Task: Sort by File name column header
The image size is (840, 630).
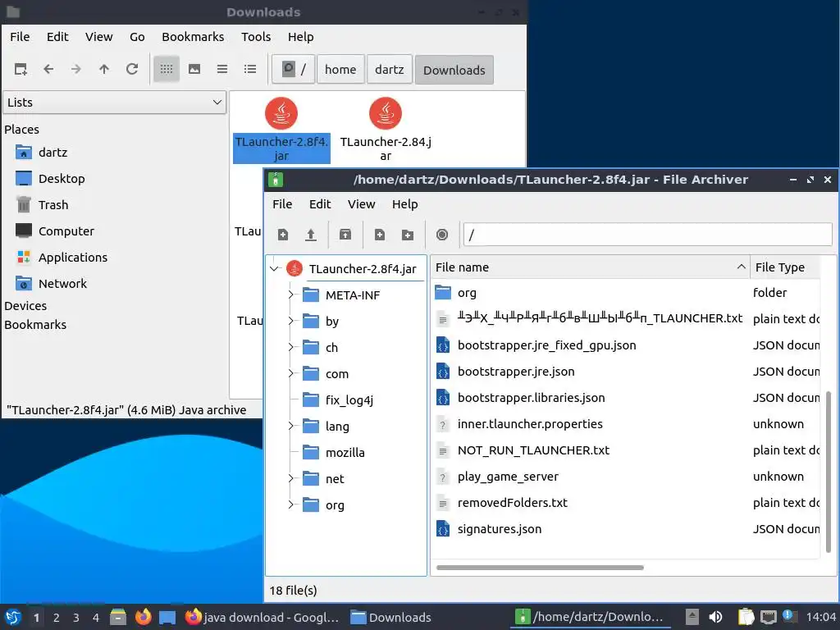Action: click(591, 267)
